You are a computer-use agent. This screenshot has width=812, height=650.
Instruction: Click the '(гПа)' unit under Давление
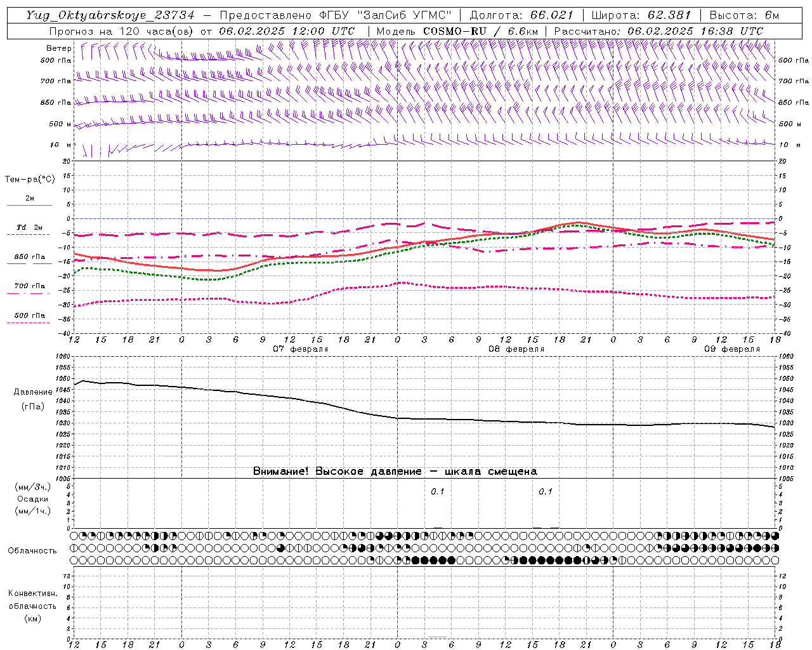tap(33, 406)
